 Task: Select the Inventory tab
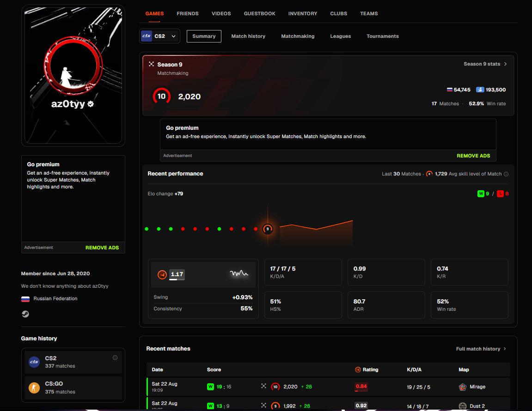click(303, 13)
